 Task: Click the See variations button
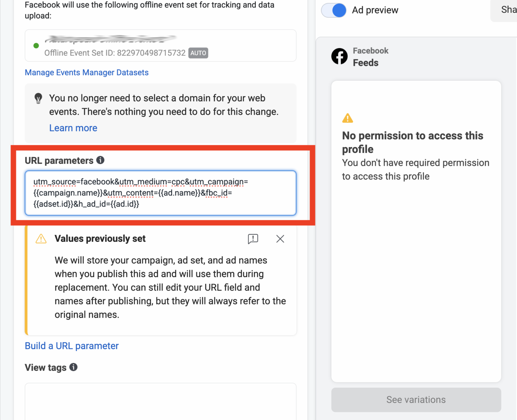pyautogui.click(x=416, y=399)
